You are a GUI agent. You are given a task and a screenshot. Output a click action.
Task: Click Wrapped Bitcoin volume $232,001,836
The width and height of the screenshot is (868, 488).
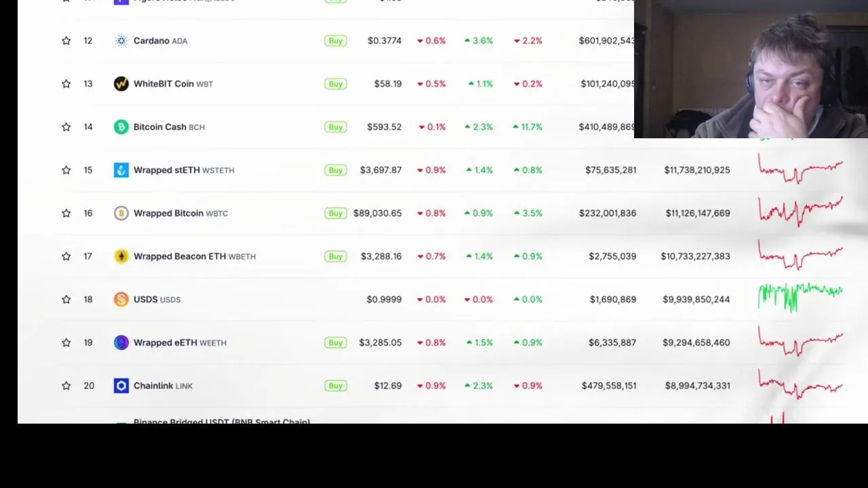point(608,213)
